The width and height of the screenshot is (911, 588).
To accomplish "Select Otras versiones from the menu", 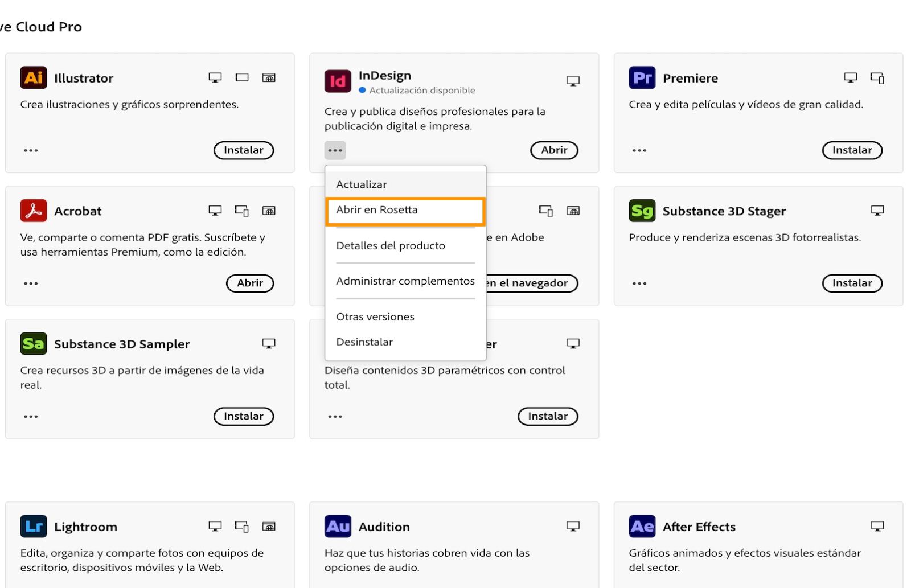I will (x=405, y=317).
